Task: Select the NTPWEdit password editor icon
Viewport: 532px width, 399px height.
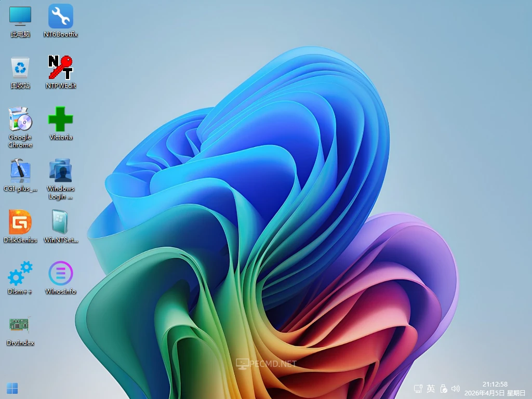Action: (x=61, y=68)
